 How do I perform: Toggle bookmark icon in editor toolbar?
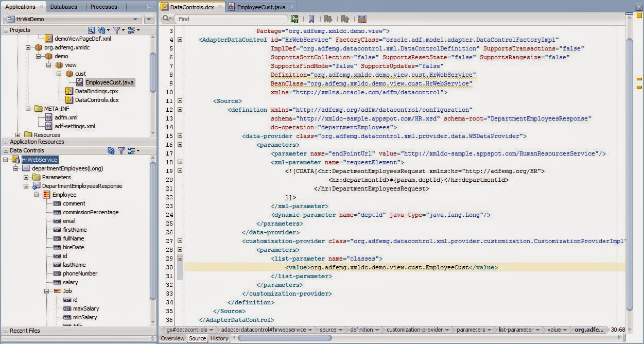(311, 19)
